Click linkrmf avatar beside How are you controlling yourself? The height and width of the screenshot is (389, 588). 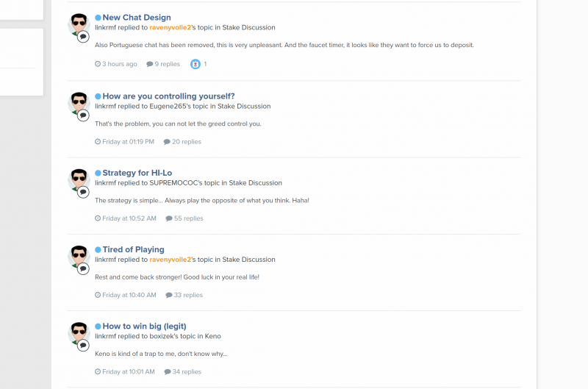point(79,103)
